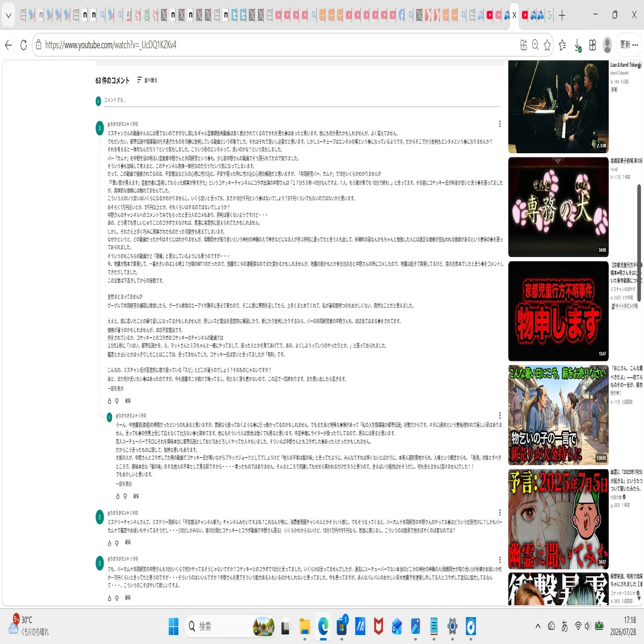The image size is (644, 644).
Task: Open options menu of ミステリーチャンネル comment
Action: (x=500, y=513)
